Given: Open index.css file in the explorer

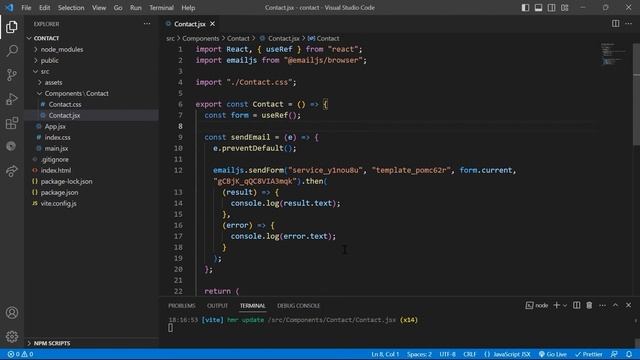Looking at the screenshot, I should pos(91,138).
